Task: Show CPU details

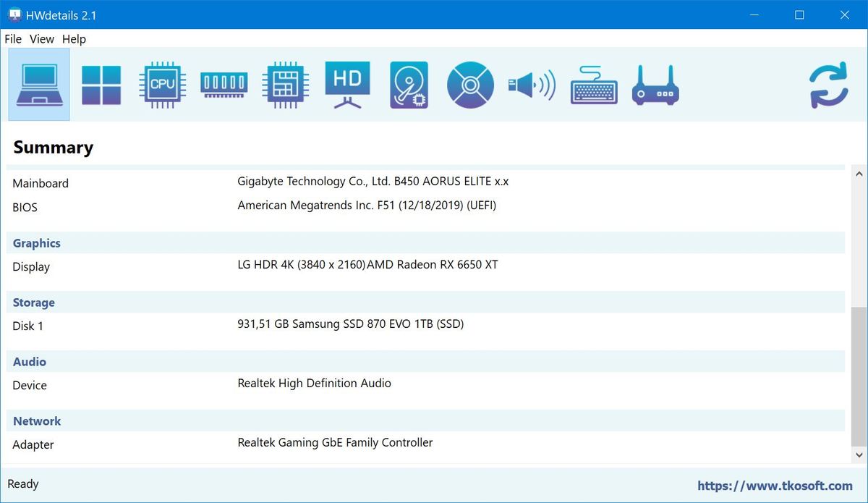Action: [x=162, y=85]
